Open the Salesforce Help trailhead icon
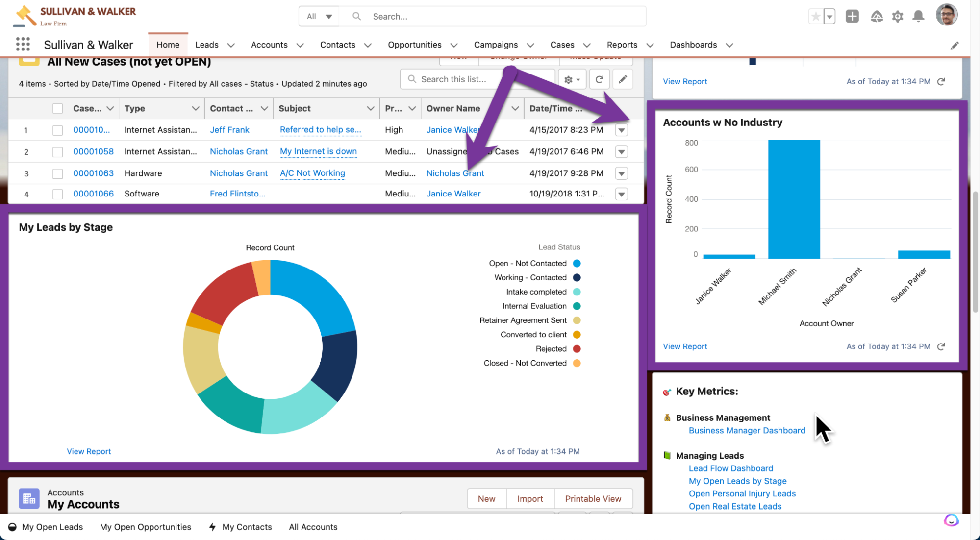 (877, 16)
